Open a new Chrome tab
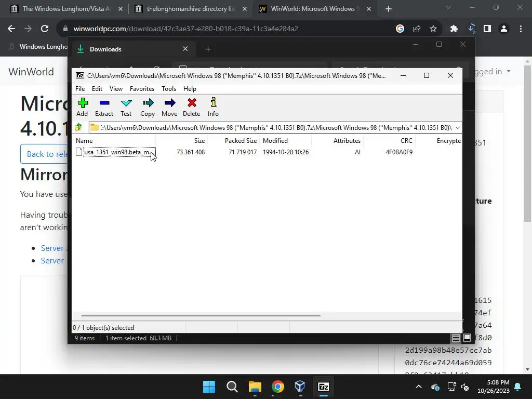The width and height of the screenshot is (532, 399). (x=389, y=9)
